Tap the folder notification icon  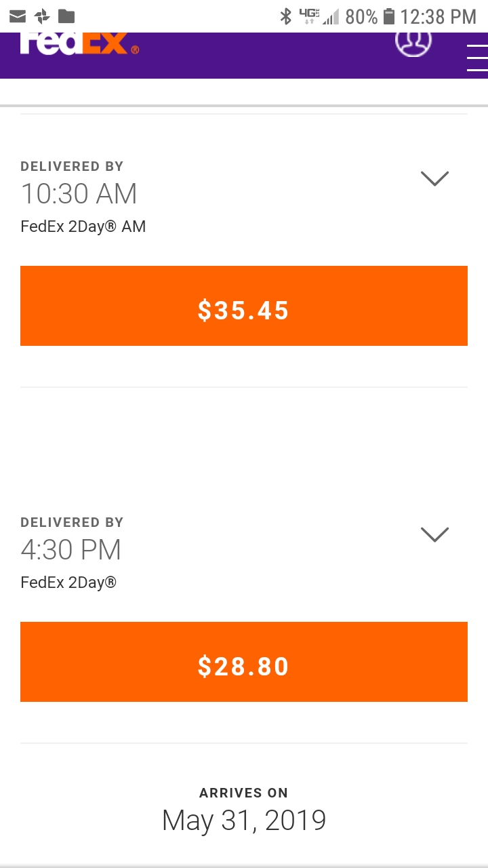pos(66,16)
